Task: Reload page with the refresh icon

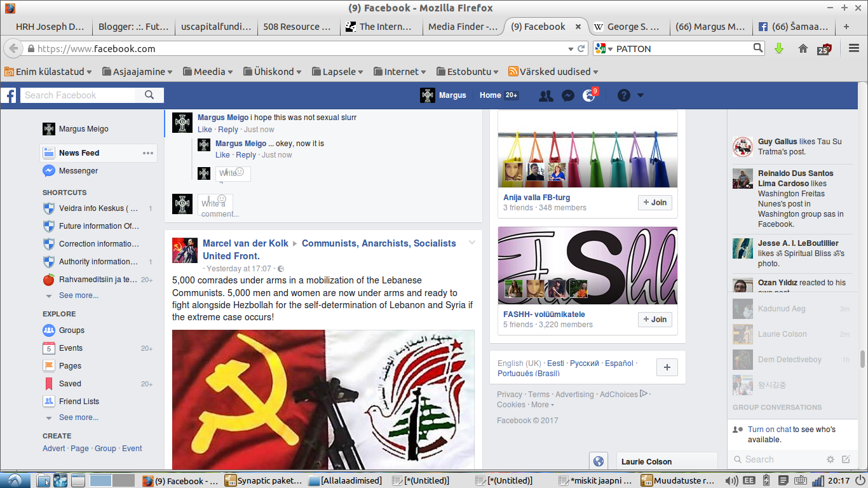Action: coord(581,48)
